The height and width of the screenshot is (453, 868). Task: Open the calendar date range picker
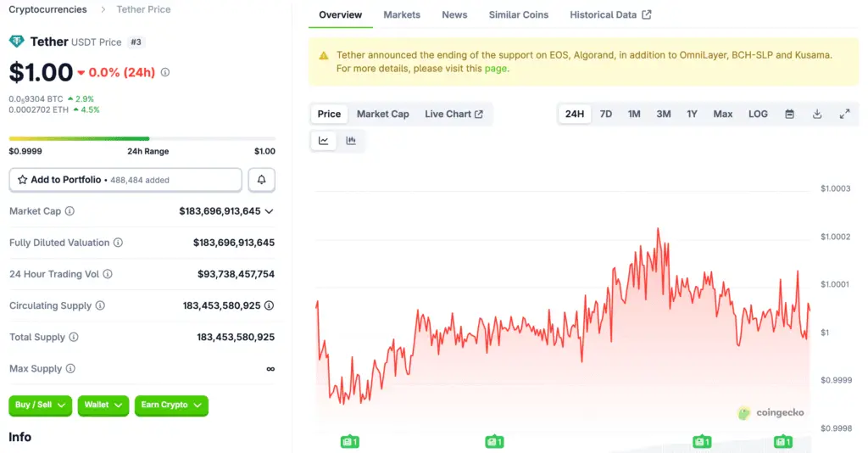pyautogui.click(x=789, y=114)
